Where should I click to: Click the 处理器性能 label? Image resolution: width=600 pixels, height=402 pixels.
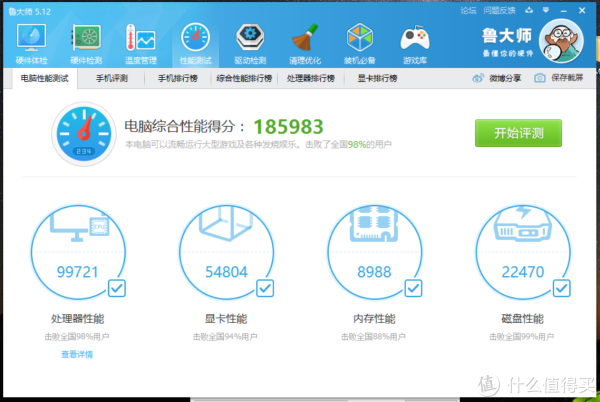coord(78,319)
